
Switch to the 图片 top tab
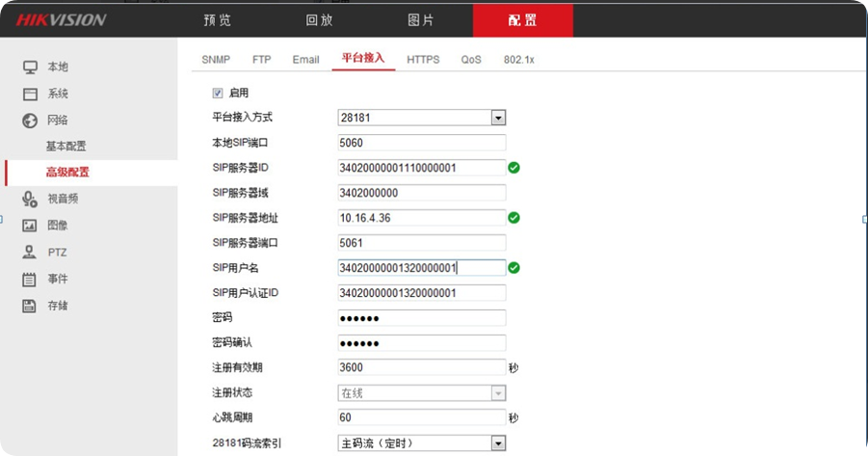(421, 20)
